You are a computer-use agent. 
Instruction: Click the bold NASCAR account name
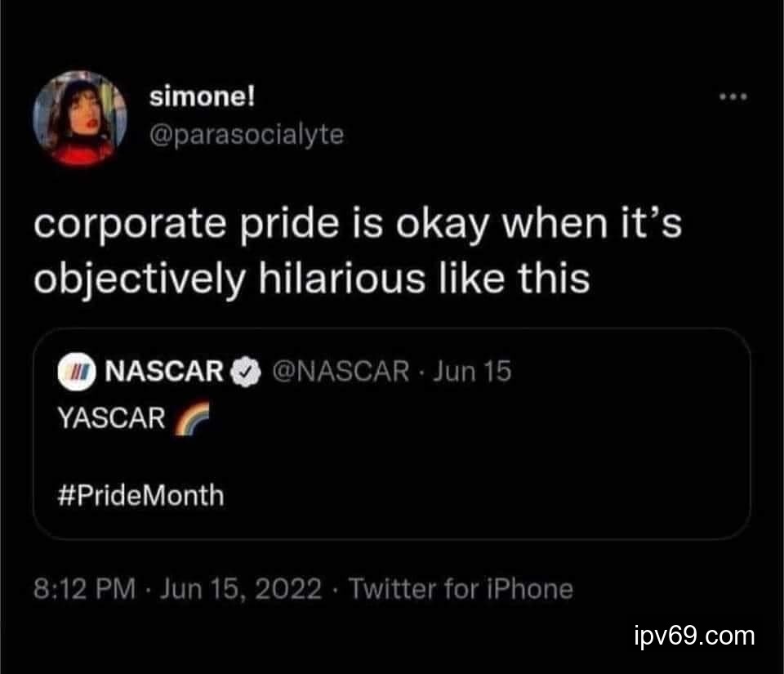(x=166, y=372)
